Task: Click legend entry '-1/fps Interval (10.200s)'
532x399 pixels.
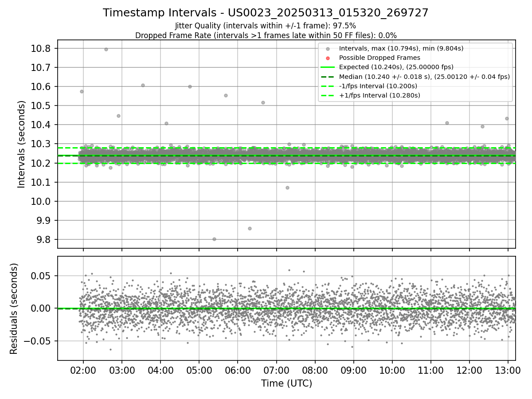Action: tap(378, 86)
